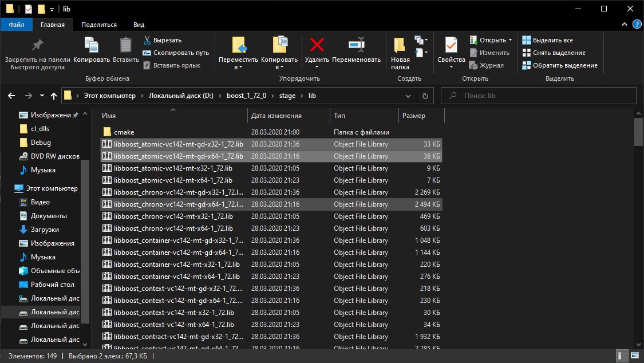Open the Help question mark icon
Viewport: 644px width, 363px height.
coord(637,25)
